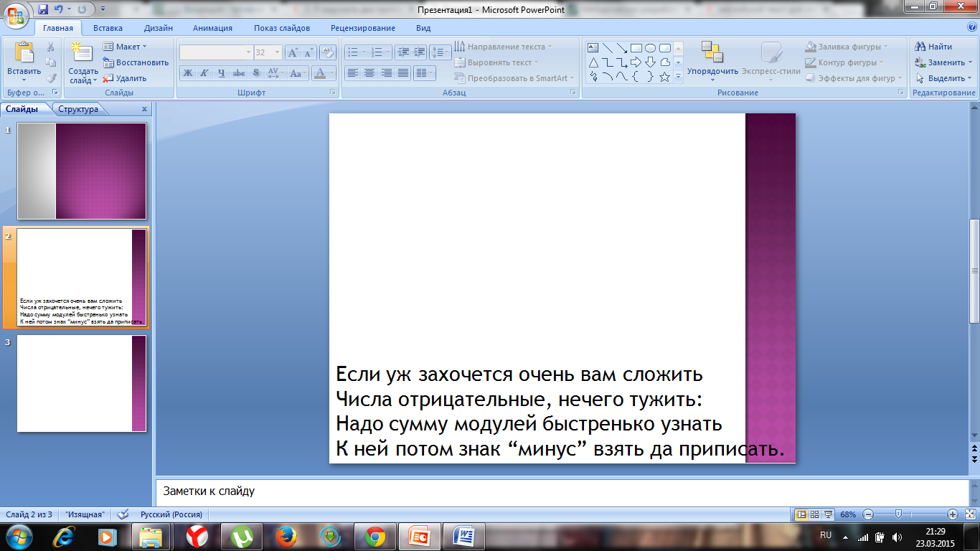Open the Анимация ribbon tab

point(212,28)
